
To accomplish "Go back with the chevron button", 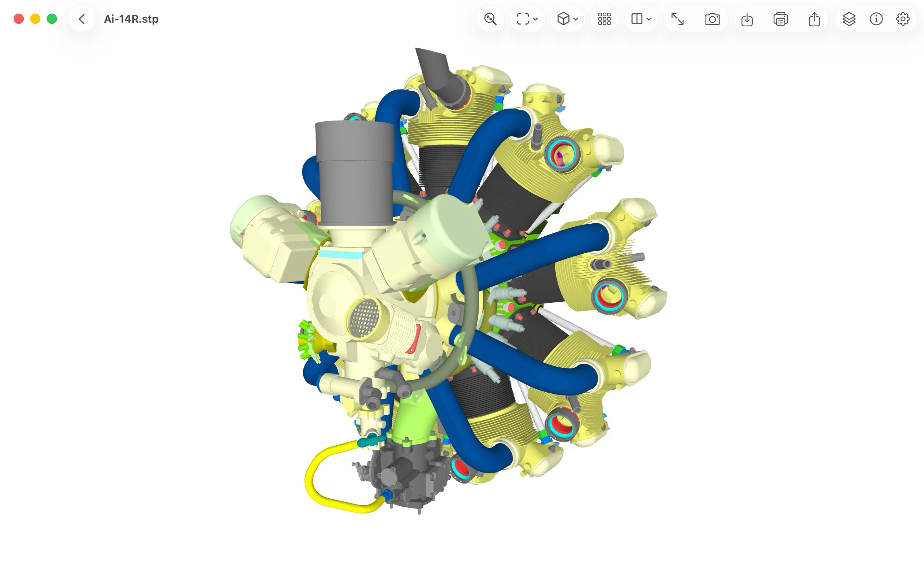I will (82, 19).
